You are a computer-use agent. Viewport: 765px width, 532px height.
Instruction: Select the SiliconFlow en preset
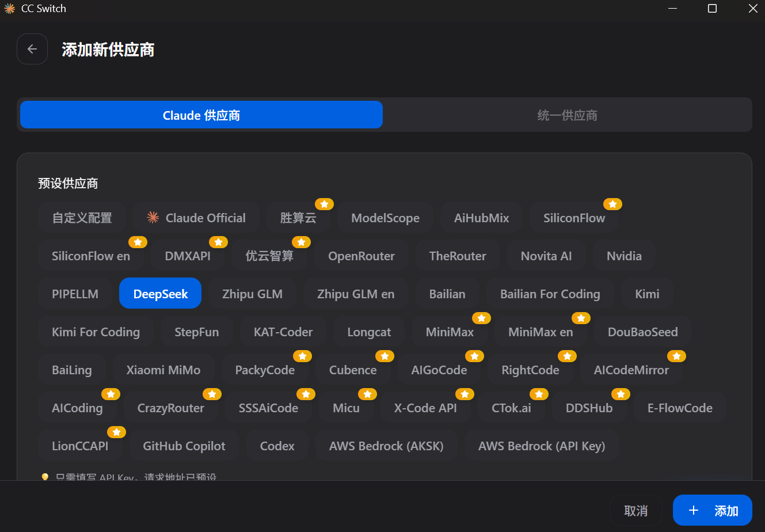click(x=91, y=256)
